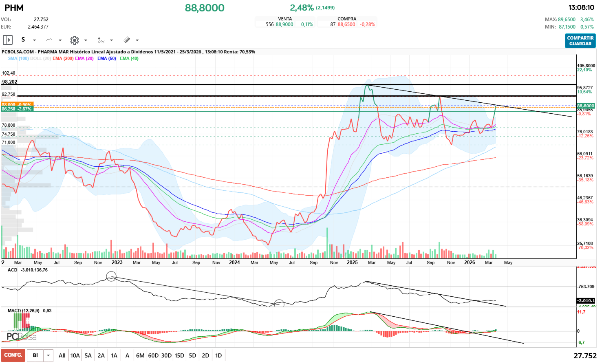The height and width of the screenshot is (364, 602).
Task: Expand the settings gear dropdown arrow
Action: [x=86, y=40]
